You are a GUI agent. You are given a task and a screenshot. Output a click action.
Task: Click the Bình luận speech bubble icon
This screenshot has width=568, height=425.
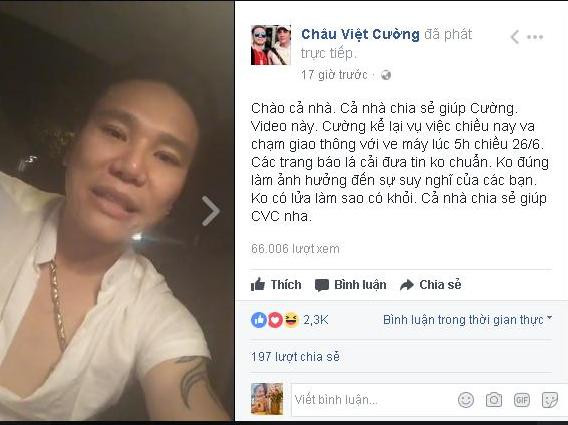coord(322,285)
